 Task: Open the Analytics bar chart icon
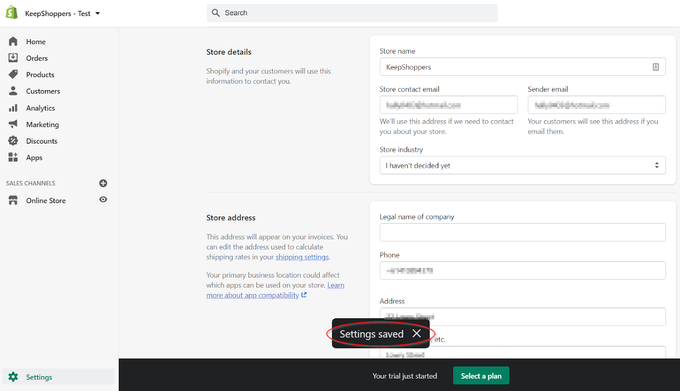(13, 108)
